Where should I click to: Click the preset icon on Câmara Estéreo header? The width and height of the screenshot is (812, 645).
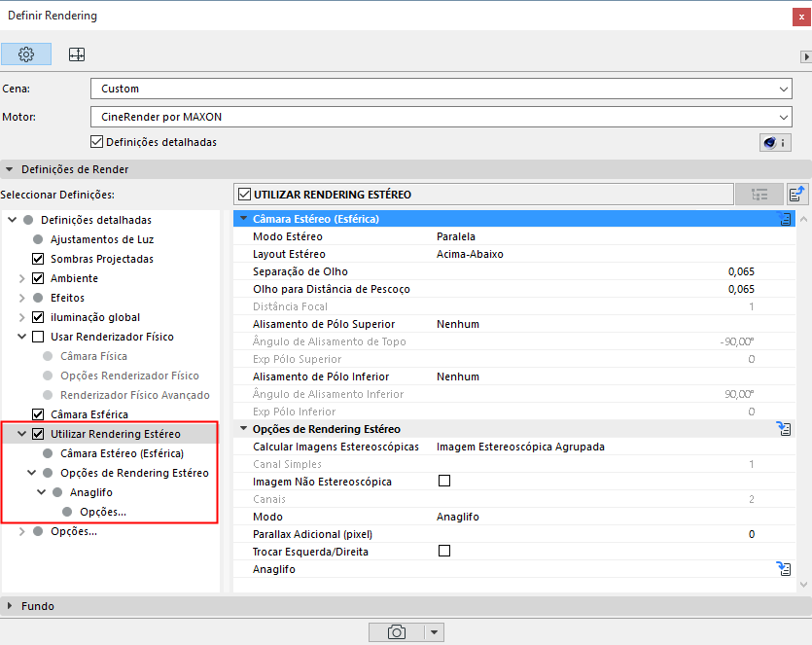(x=785, y=219)
